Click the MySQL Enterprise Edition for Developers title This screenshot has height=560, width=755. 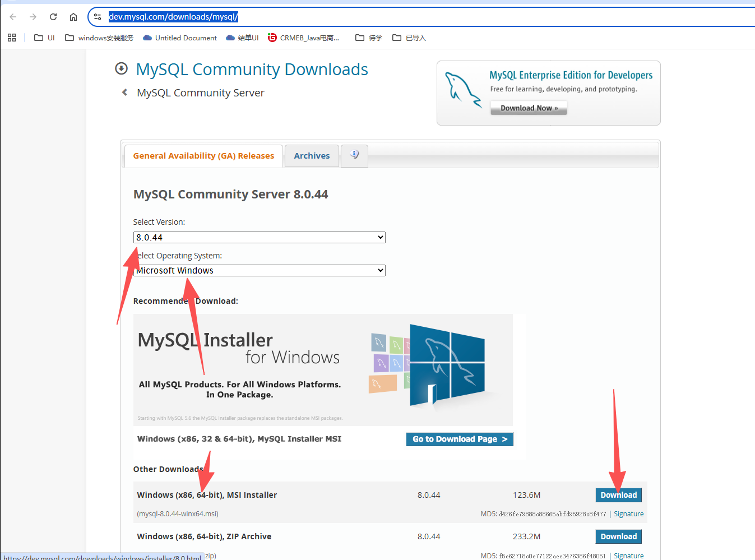[571, 75]
